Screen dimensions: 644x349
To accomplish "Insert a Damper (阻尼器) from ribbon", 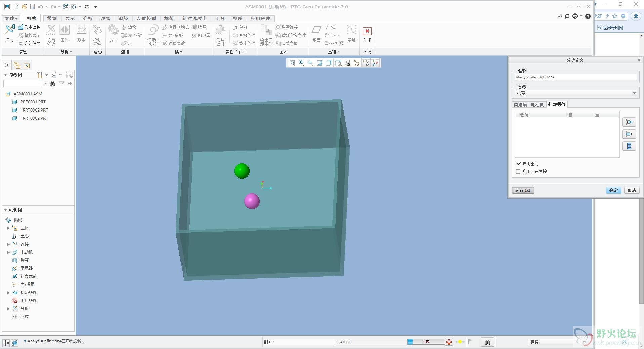I will coord(201,35).
